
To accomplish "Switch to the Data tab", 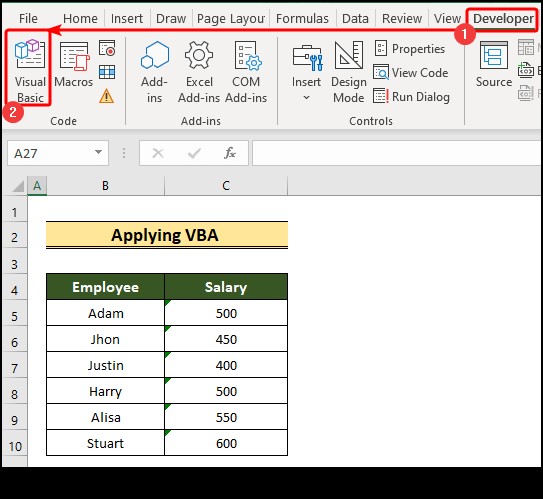I will point(355,18).
